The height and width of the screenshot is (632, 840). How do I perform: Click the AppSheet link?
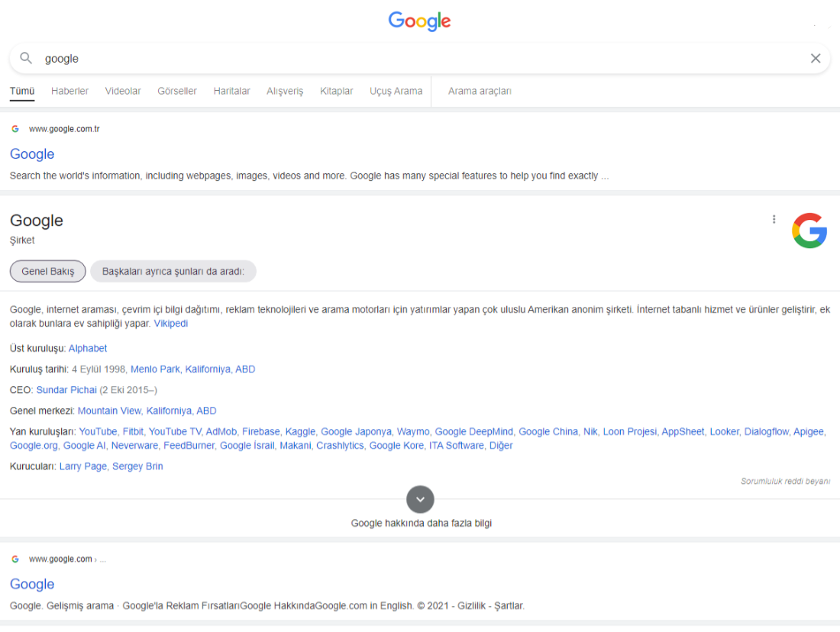(683, 432)
